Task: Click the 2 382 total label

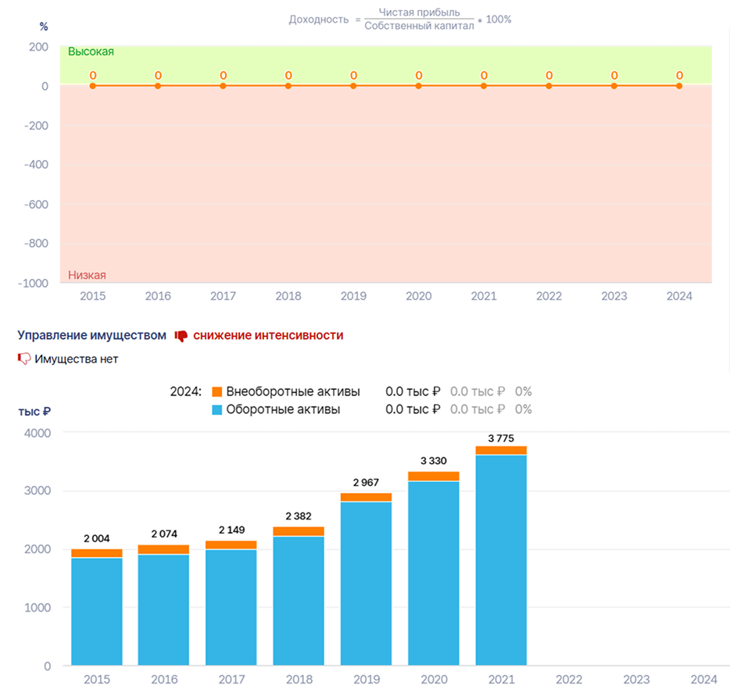Action: coord(299,516)
